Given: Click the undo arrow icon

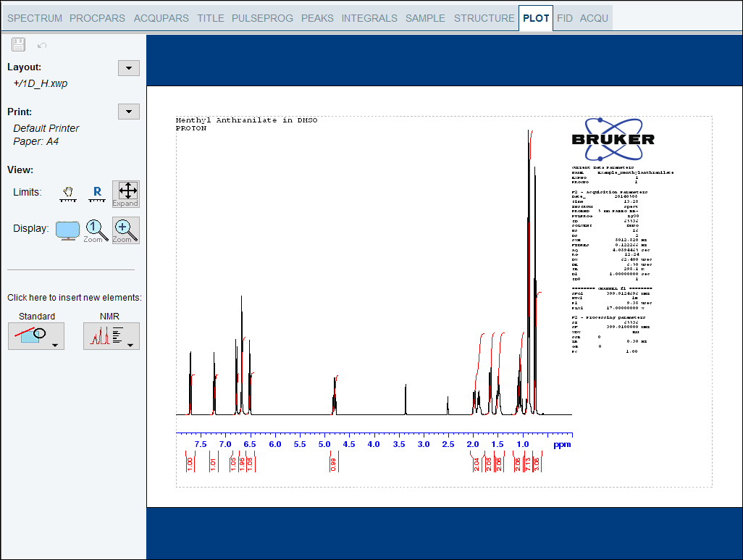Looking at the screenshot, I should coord(42,46).
